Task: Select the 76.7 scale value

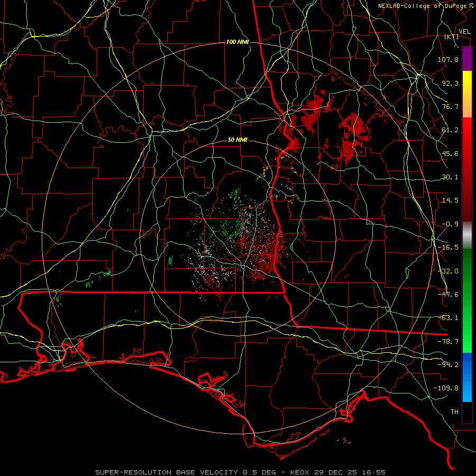Action: pyautogui.click(x=450, y=106)
